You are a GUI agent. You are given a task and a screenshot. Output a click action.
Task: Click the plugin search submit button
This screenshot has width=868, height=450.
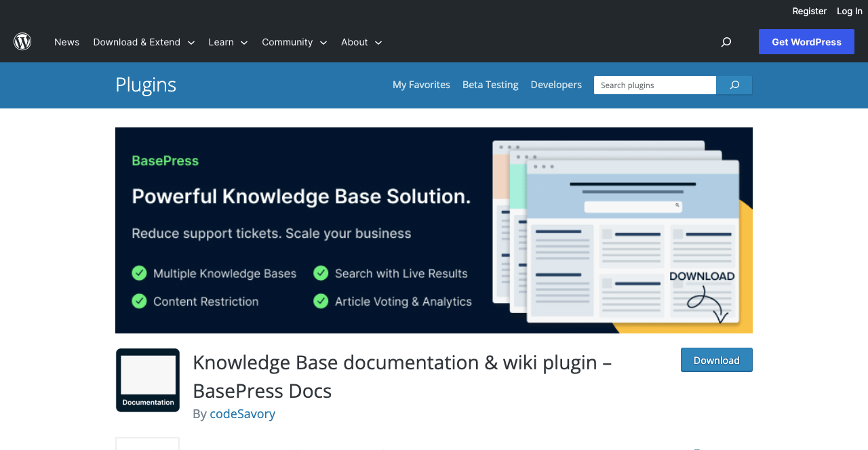click(734, 85)
